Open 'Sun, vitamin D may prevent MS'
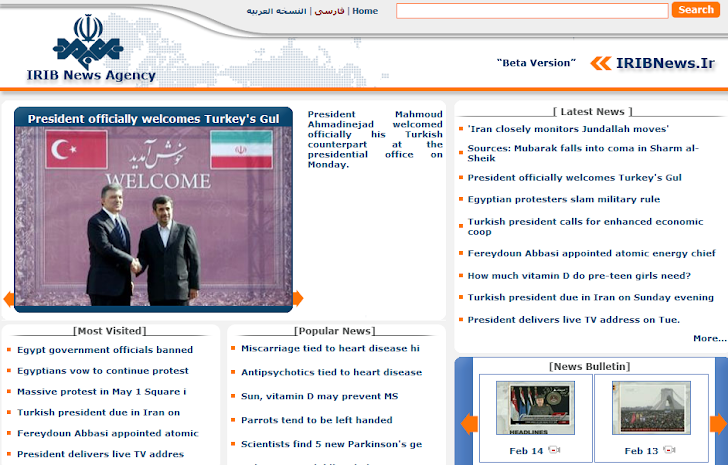This screenshot has width=728, height=465. [x=319, y=396]
